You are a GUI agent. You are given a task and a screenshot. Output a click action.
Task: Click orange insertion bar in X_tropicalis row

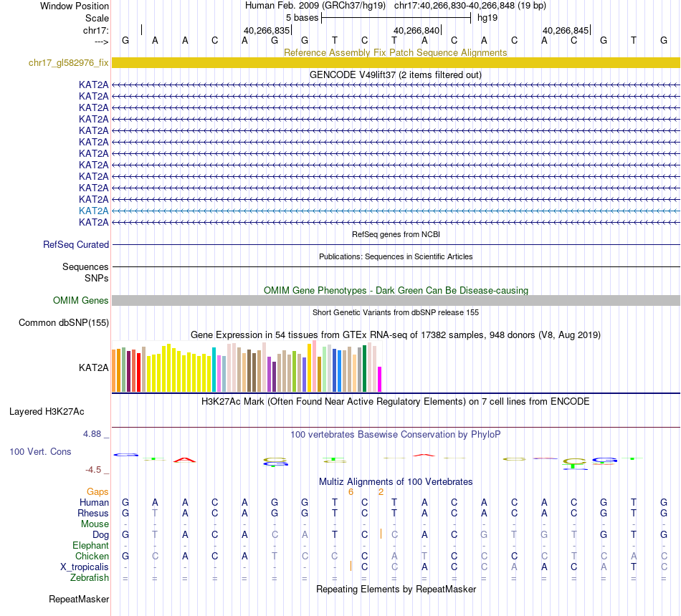pyautogui.click(x=351, y=566)
